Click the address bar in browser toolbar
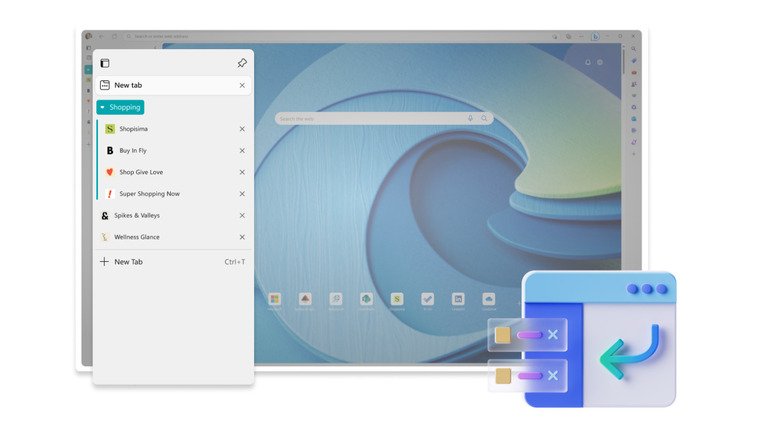Viewport: 780px width, 438px height. [x=334, y=36]
